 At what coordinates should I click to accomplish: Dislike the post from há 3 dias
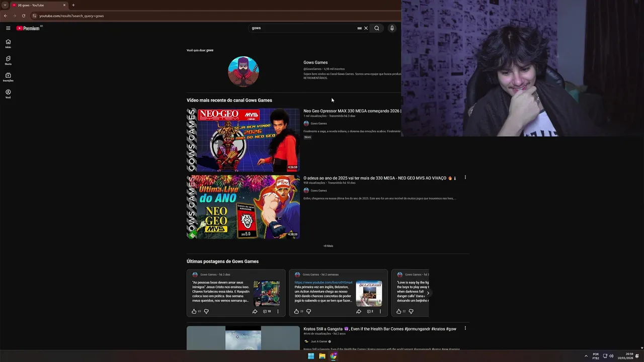click(206, 311)
